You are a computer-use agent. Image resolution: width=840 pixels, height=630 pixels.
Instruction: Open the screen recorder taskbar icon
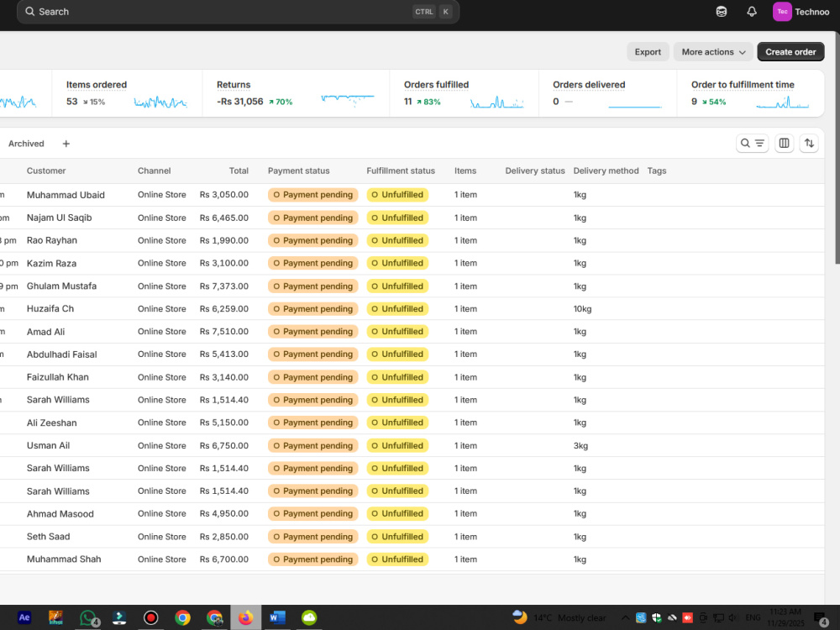[151, 617]
